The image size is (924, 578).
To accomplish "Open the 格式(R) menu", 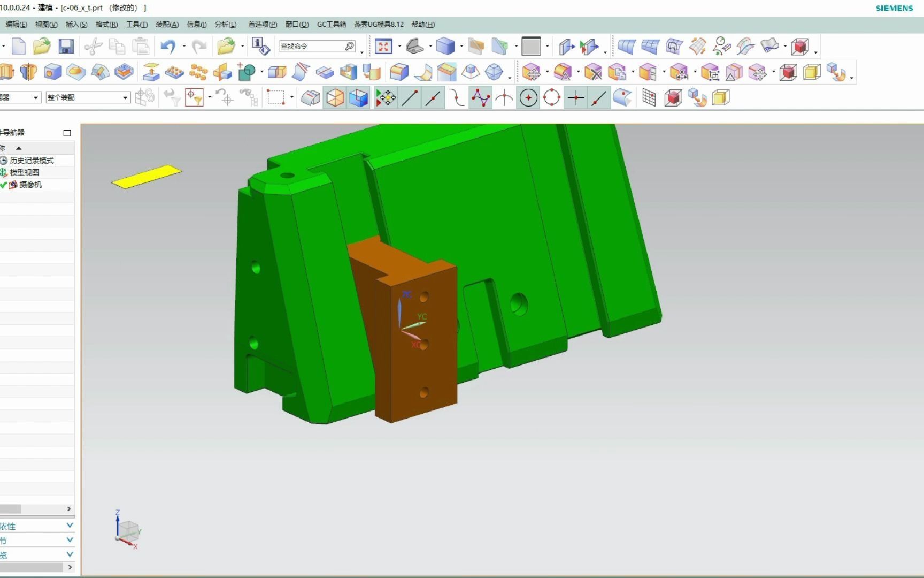I will (x=106, y=25).
